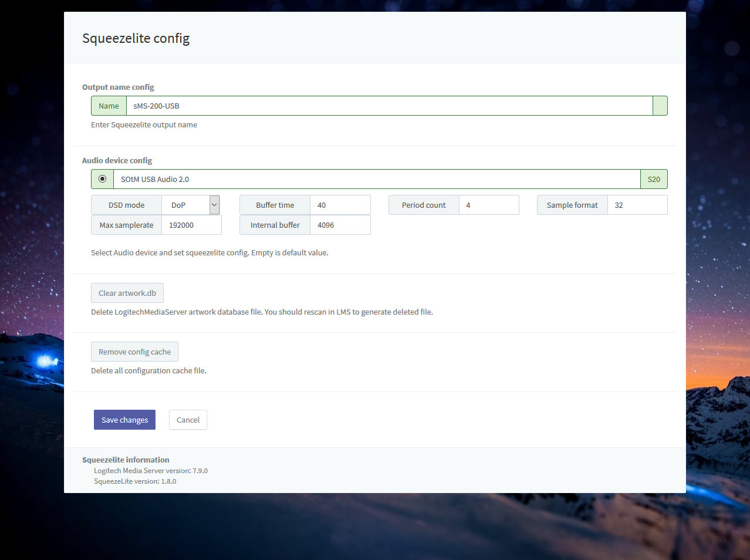
Task: Click the Period count value field
Action: point(488,205)
